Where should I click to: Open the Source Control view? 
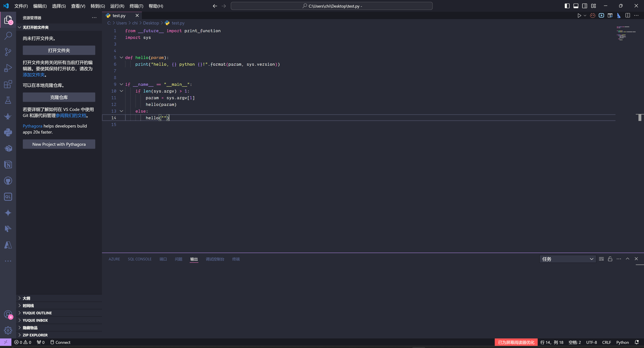[8, 52]
